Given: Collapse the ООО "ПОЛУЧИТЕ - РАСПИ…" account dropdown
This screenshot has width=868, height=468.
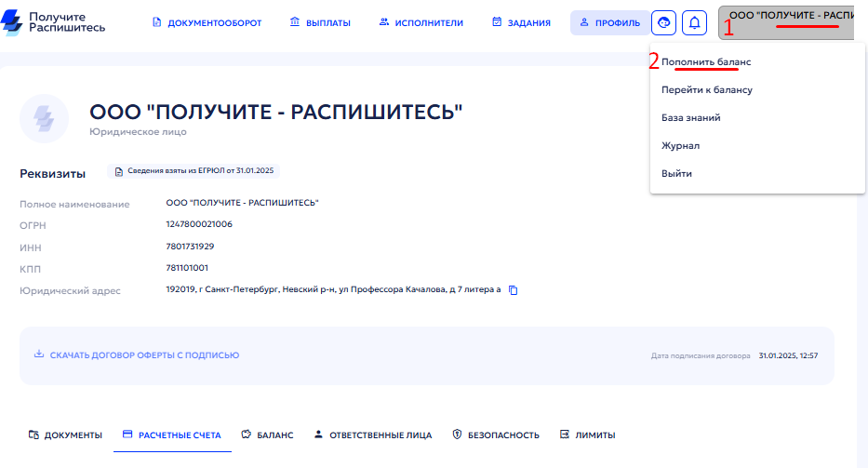Looking at the screenshot, I should click(x=786, y=22).
